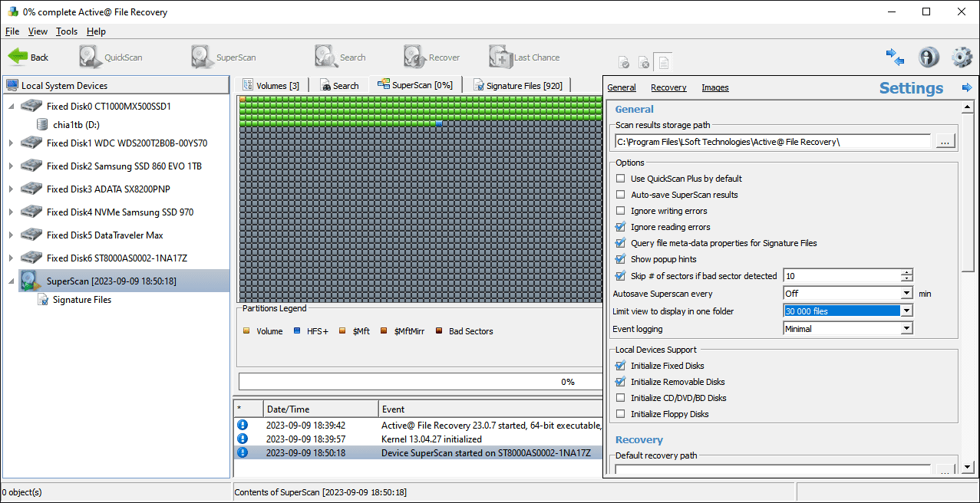Toggle Query file meta-data properties checkbox
Image resolution: width=980 pixels, height=503 pixels.
(x=621, y=243)
